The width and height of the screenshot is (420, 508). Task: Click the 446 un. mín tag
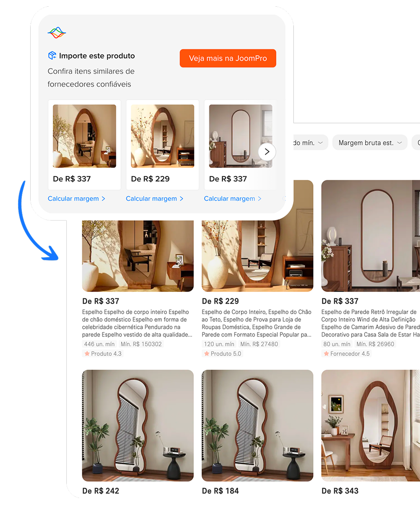pos(99,344)
